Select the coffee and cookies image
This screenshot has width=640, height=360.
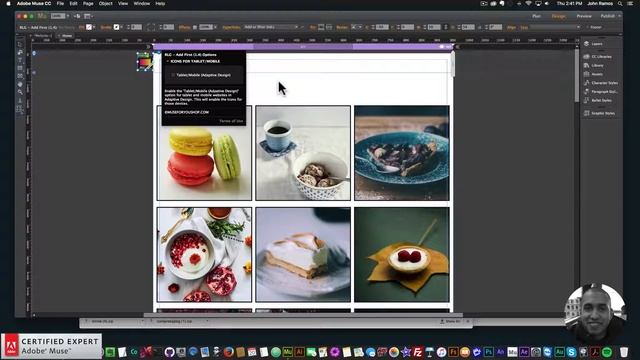[303, 153]
